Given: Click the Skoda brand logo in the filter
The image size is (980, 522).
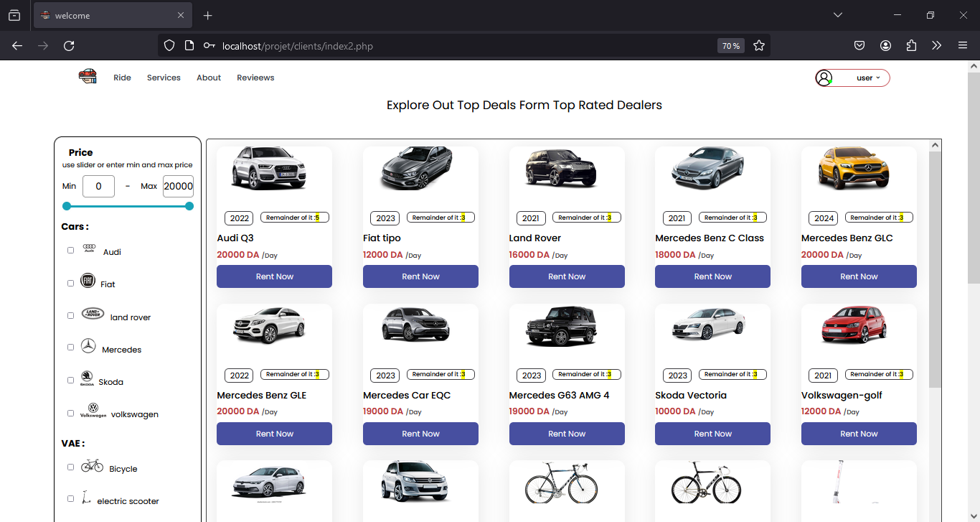Looking at the screenshot, I should click(87, 378).
